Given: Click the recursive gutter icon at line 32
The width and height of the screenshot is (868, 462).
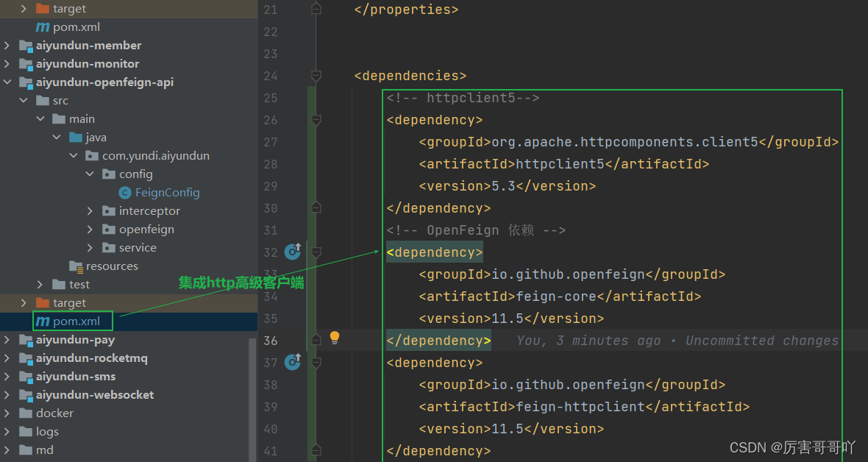Looking at the screenshot, I should pos(292,252).
